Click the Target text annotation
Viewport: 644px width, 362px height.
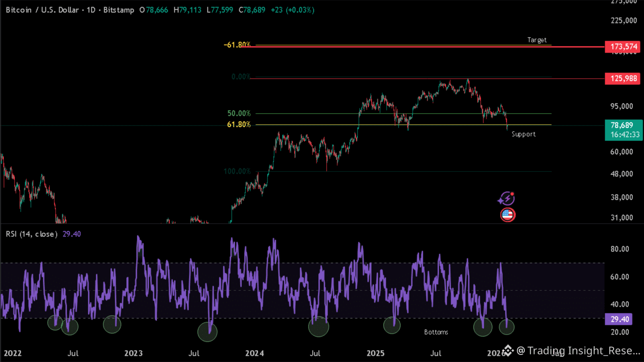[537, 40]
